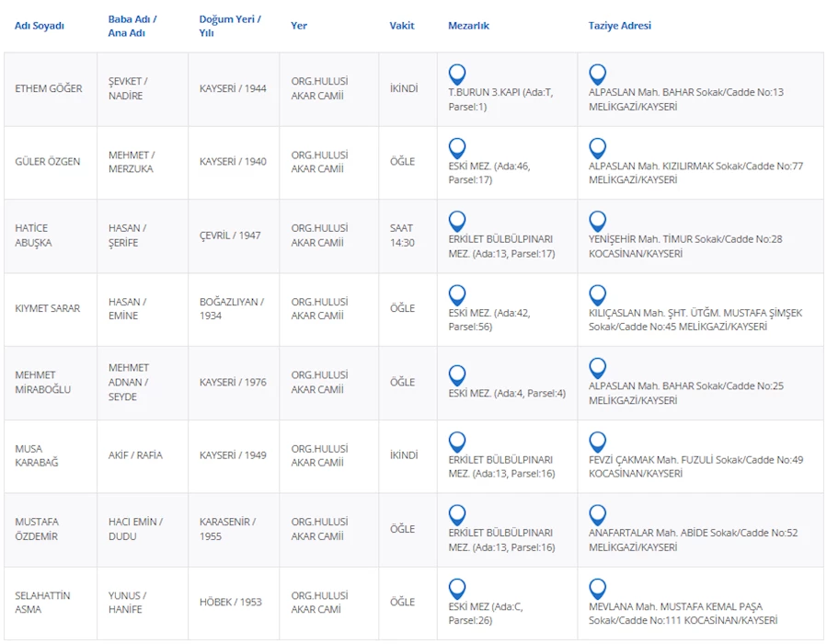This screenshot has height=644, width=827.
Task: Open condolence pin for Mustafa Özdemir
Action: click(x=597, y=515)
